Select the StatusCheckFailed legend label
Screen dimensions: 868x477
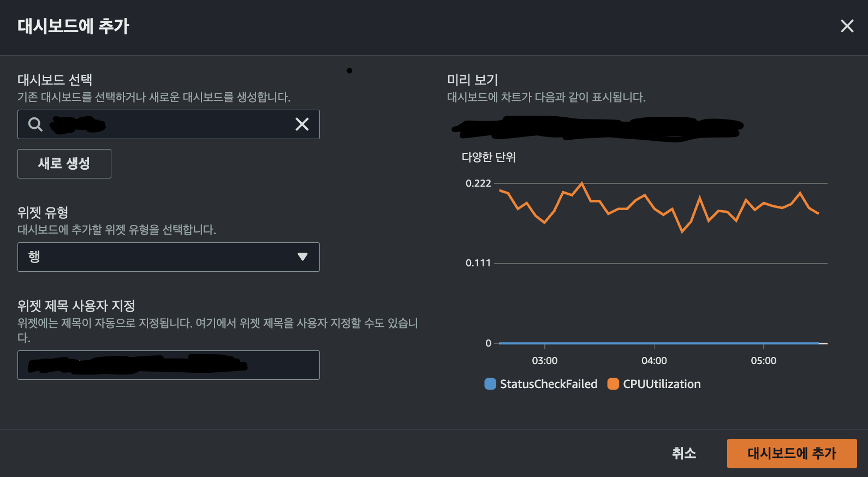point(549,384)
